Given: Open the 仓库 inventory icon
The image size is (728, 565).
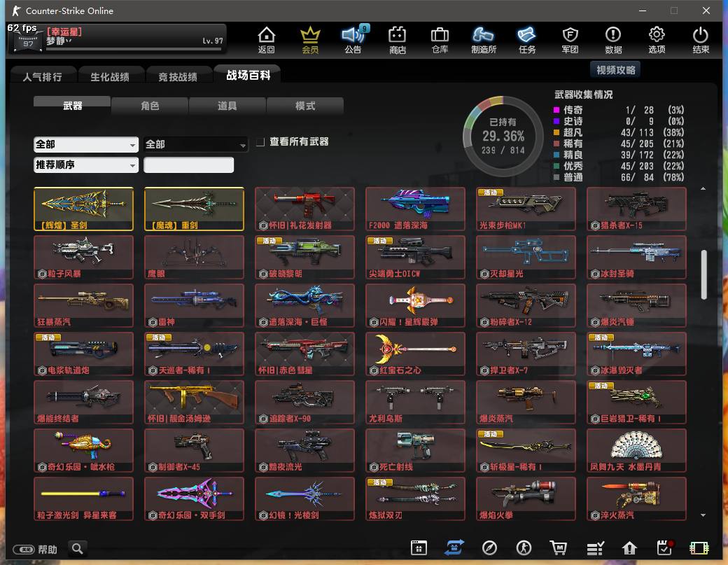Looking at the screenshot, I should [440, 39].
